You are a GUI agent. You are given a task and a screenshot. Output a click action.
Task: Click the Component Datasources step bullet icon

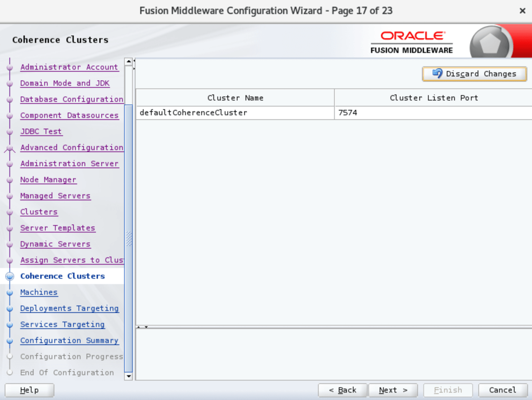tap(10, 116)
